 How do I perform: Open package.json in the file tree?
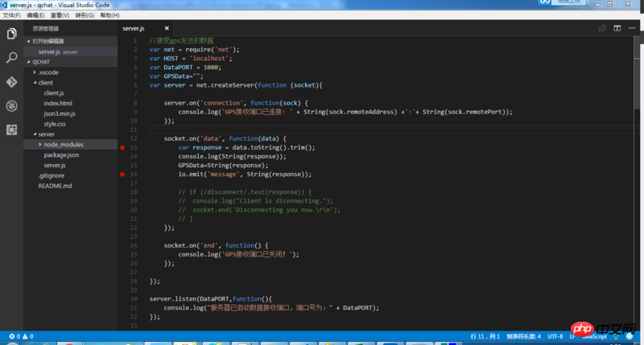pyautogui.click(x=61, y=154)
